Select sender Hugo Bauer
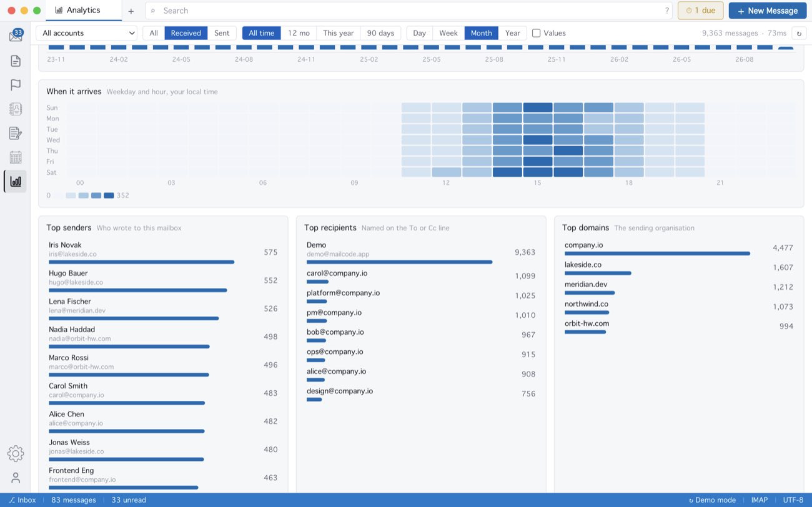This screenshot has height=507, width=812. 163,281
